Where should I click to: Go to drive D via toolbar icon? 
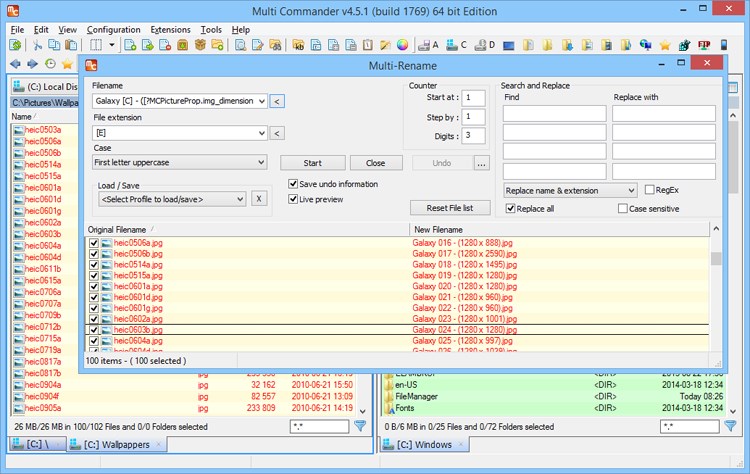(485, 45)
